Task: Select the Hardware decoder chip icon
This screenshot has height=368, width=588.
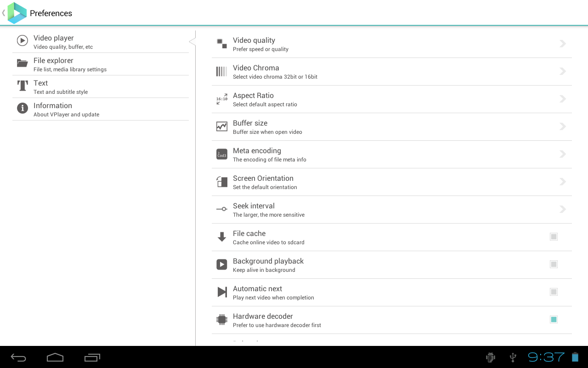Action: click(221, 319)
